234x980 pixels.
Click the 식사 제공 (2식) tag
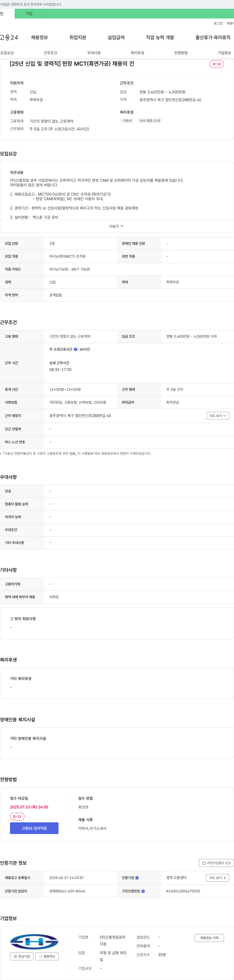pos(150,121)
